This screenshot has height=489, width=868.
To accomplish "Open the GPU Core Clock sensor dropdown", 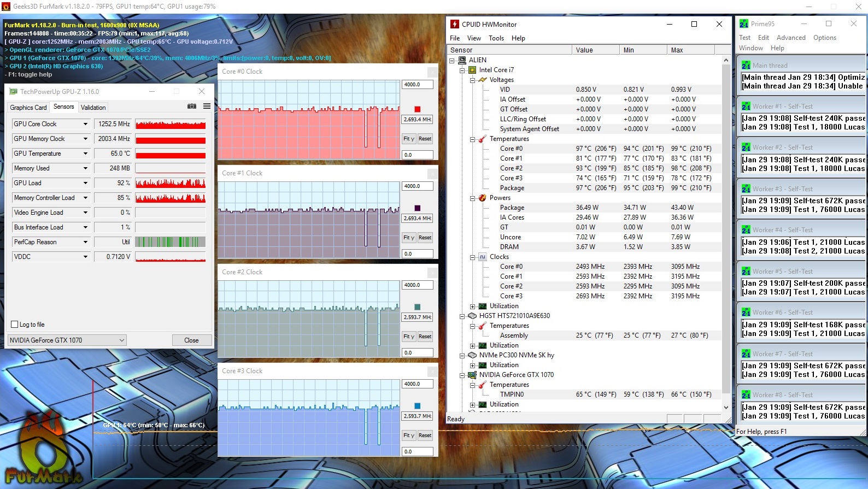I will [x=85, y=124].
